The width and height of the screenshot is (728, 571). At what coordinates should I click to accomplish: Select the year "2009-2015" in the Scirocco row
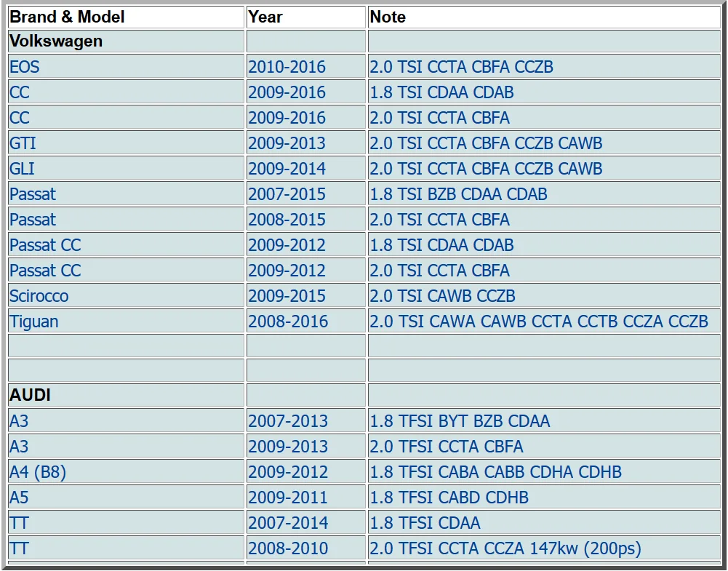[x=287, y=297]
